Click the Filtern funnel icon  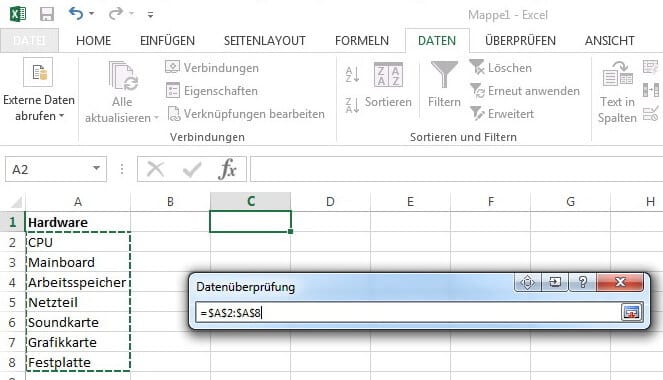point(444,74)
